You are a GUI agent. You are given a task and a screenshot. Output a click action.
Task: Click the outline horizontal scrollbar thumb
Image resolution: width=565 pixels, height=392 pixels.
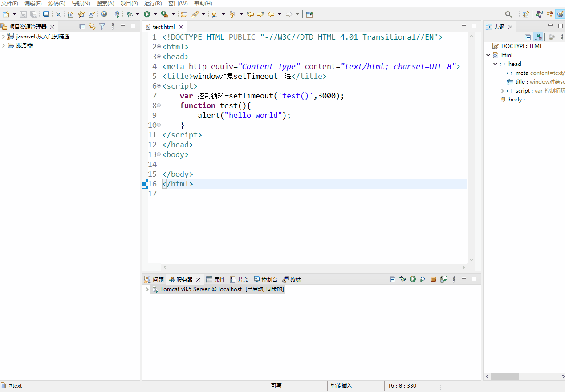coord(504,376)
